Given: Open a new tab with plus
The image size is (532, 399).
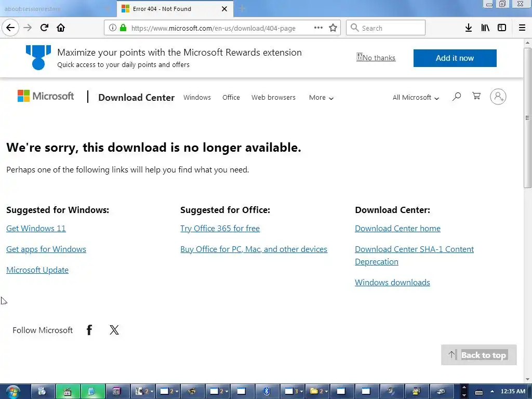Looking at the screenshot, I should pos(242,8).
